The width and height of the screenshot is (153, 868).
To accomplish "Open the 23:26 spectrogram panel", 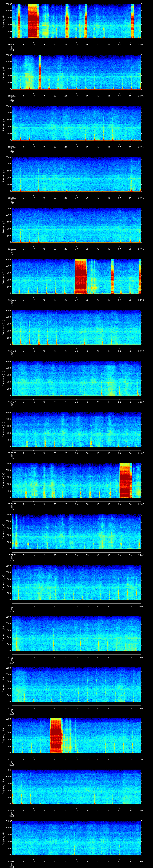I will 76,225.
